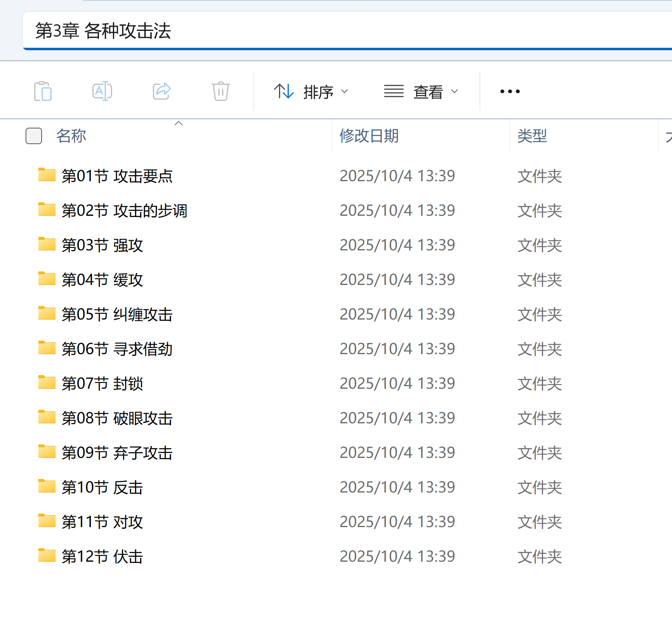The image size is (672, 621).
Task: Select the 第10节 反击 folder row
Action: (102, 488)
